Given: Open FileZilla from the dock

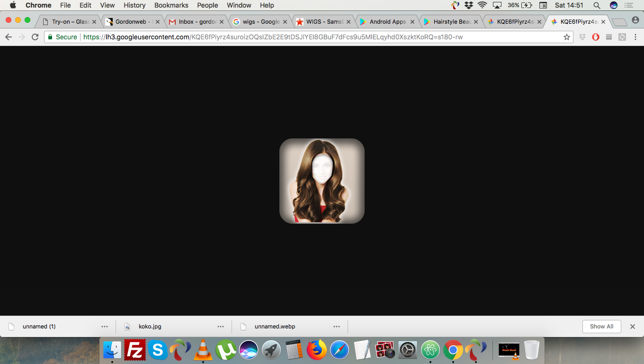Looking at the screenshot, I should coord(135,351).
